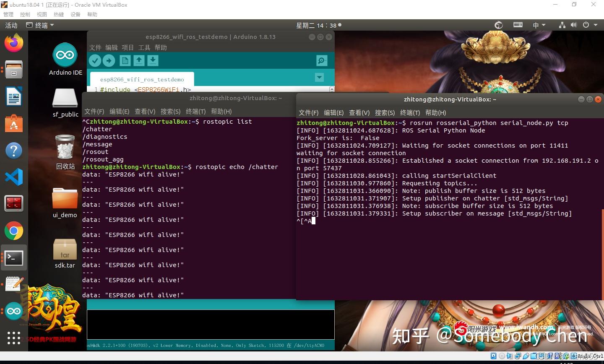Click 活动 Activities button
The height and width of the screenshot is (364, 604).
11,26
